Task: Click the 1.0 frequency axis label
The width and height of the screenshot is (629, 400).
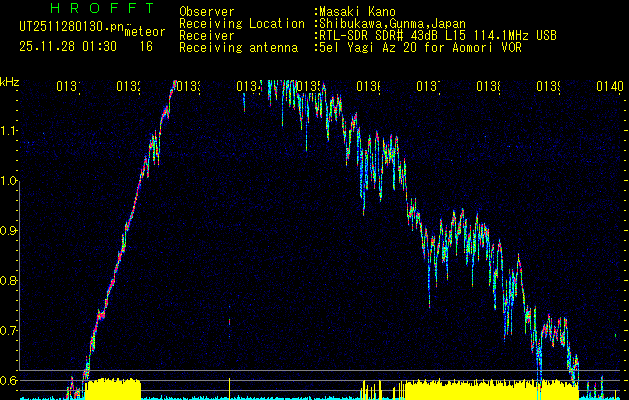Action: tap(8, 181)
